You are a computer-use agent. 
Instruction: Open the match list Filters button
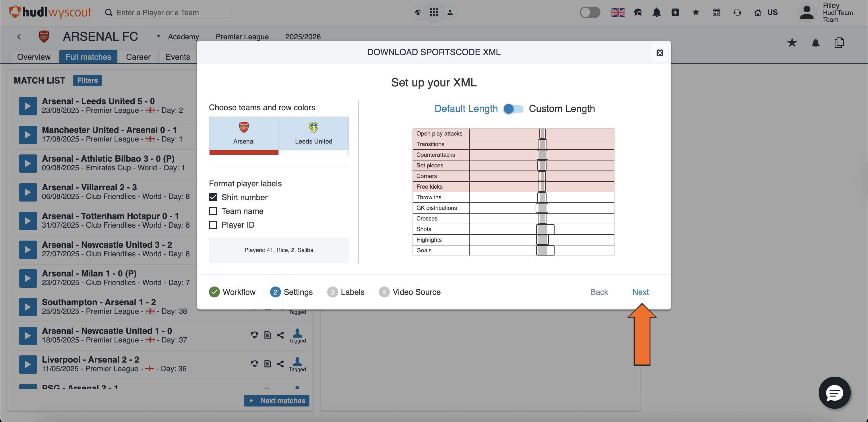[x=87, y=80]
